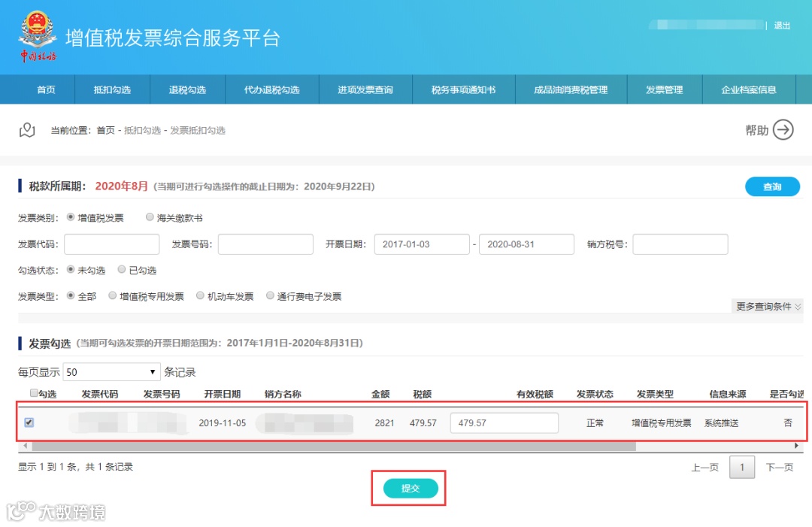Click the 帮助 help link
The image size is (812, 527).
point(756,131)
